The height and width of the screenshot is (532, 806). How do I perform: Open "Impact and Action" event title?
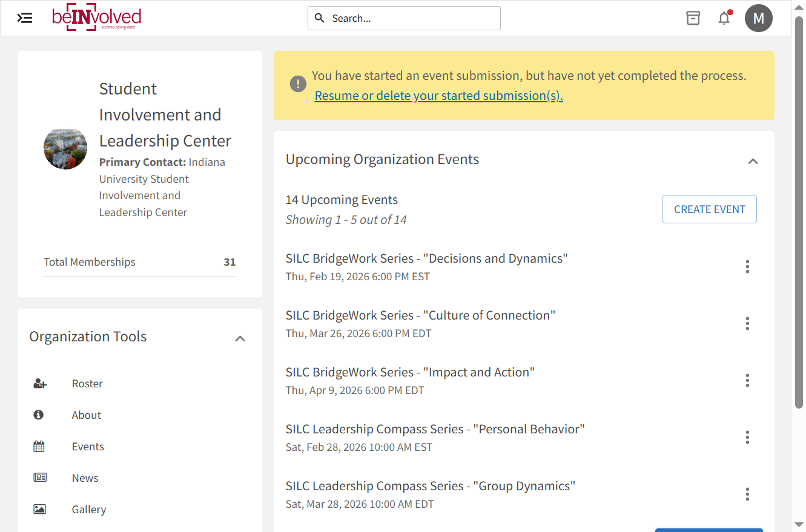click(x=411, y=372)
